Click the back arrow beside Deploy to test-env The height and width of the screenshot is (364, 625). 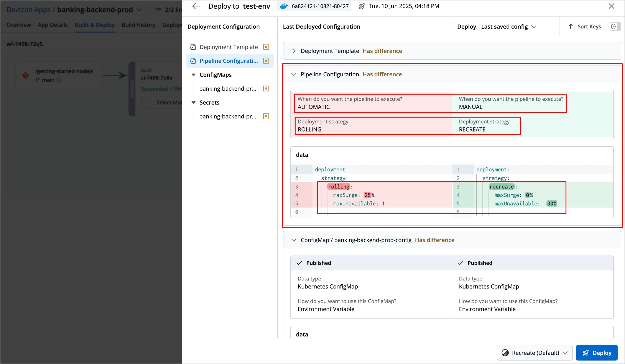coord(196,6)
